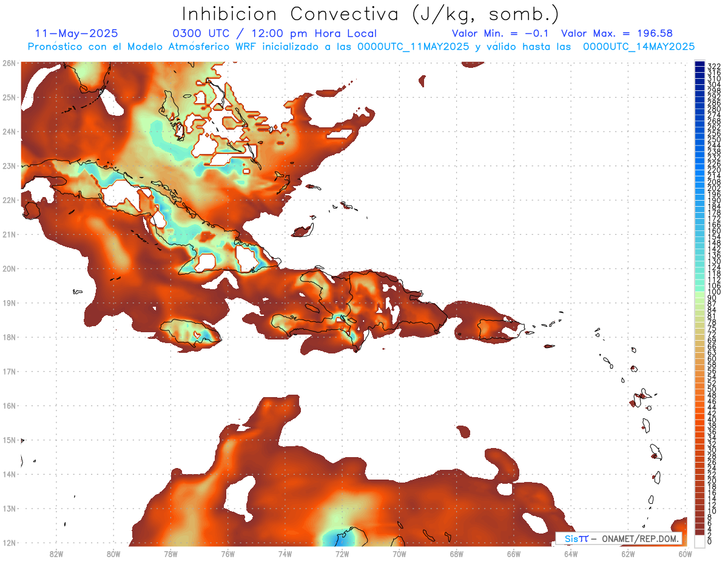Click the 82W longitude label

point(56,554)
